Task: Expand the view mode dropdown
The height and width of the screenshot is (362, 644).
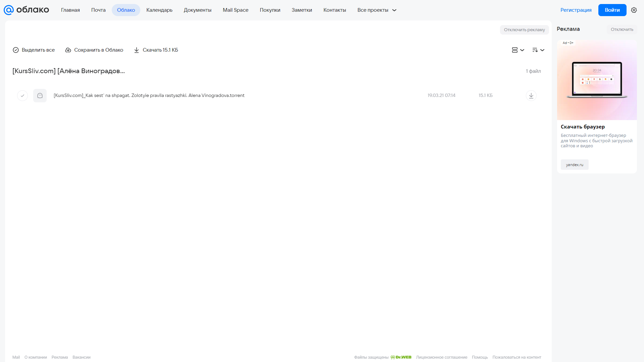Action: click(518, 50)
